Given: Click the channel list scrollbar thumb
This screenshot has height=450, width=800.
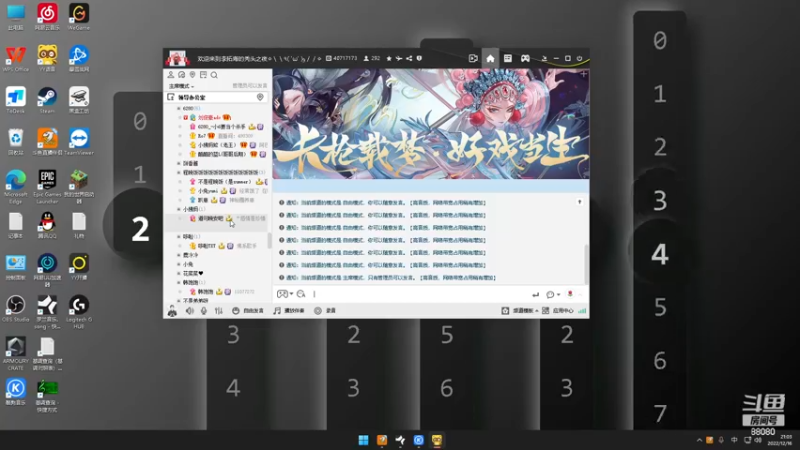Looking at the screenshot, I should click(269, 240).
